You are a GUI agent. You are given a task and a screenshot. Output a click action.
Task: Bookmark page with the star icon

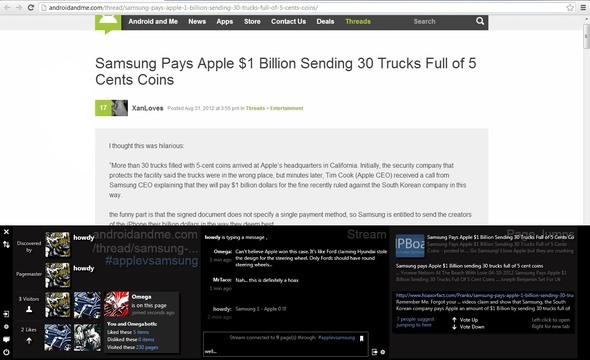tap(570, 8)
